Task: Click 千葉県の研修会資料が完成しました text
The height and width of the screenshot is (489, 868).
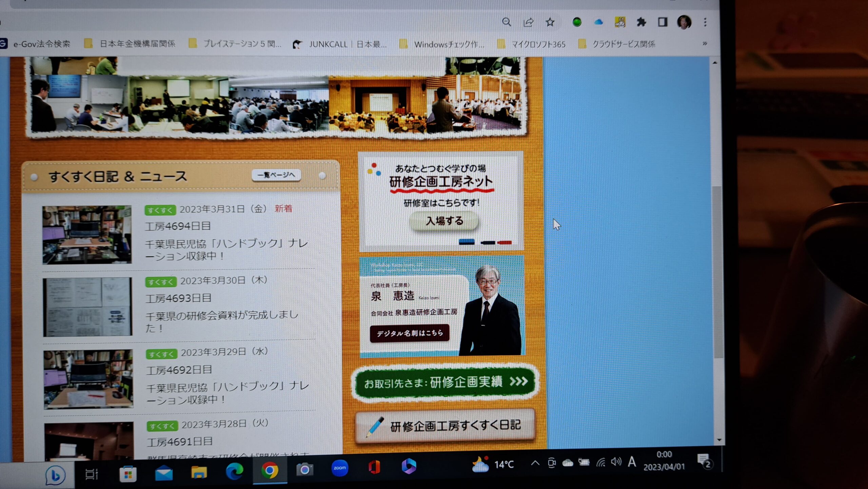Action: click(x=222, y=321)
